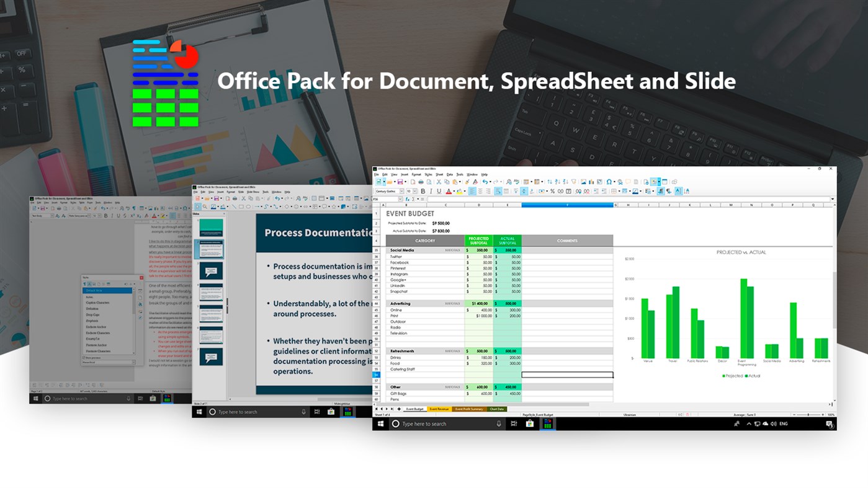Apply percent number format
This screenshot has width=868, height=488.
tap(552, 190)
